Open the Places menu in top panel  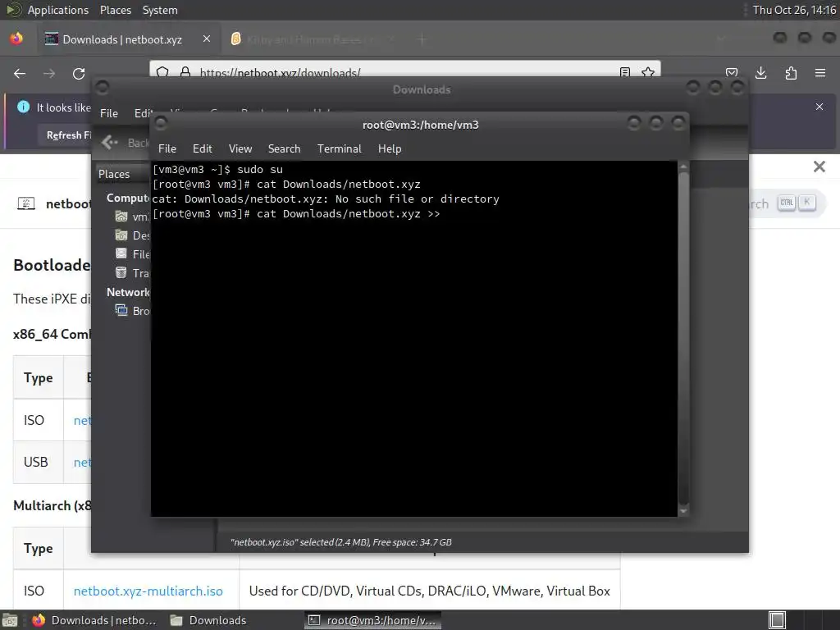point(115,10)
